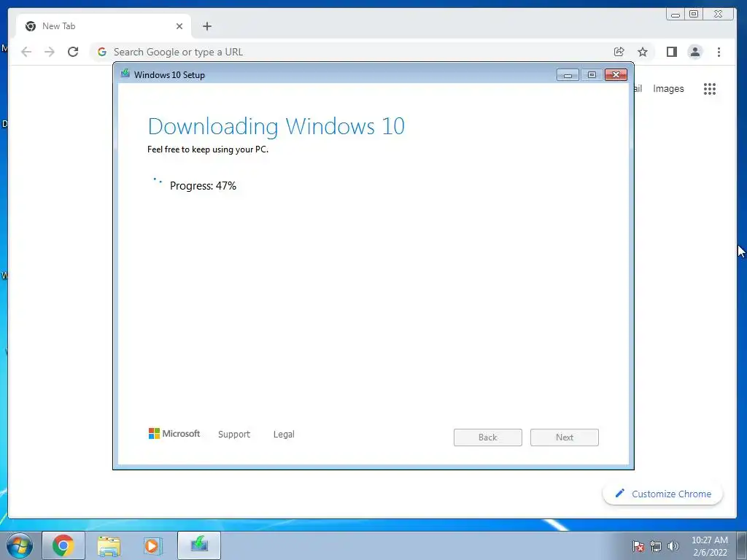Click the network tray icon
Screen dimensions: 747x560
pyautogui.click(x=656, y=546)
